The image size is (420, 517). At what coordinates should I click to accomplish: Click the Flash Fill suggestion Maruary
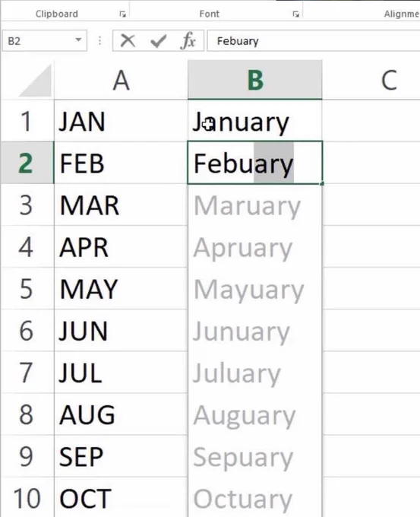(x=255, y=205)
